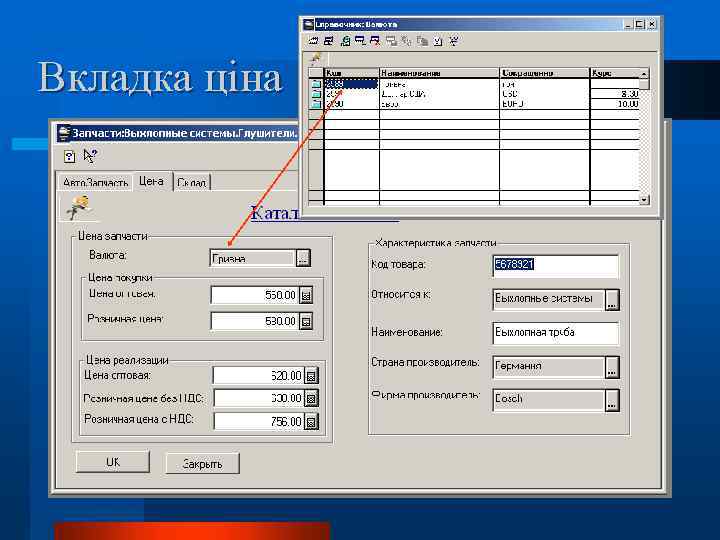
Task: Click the Сокращение column header in currency table
Action: [x=545, y=73]
